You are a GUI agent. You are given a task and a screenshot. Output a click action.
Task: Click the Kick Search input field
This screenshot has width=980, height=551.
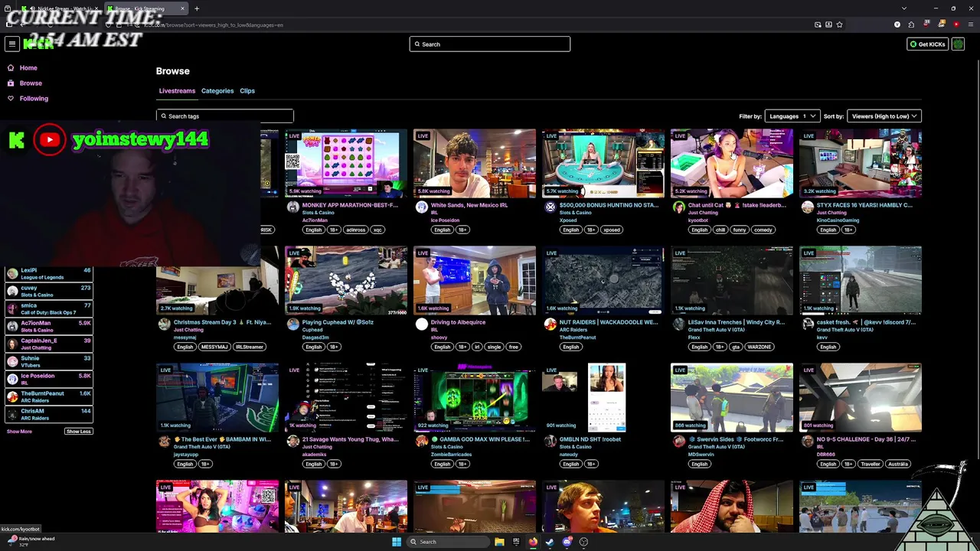click(490, 44)
